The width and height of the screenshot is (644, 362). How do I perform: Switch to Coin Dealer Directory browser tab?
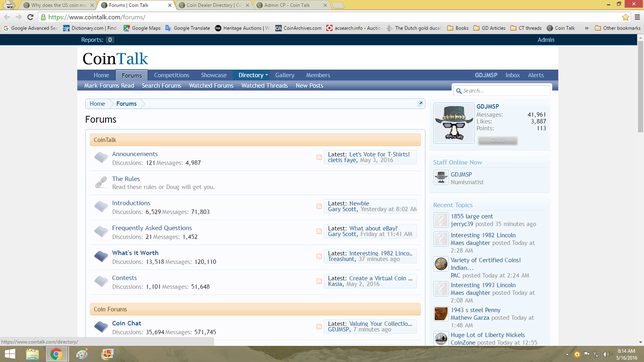214,5
